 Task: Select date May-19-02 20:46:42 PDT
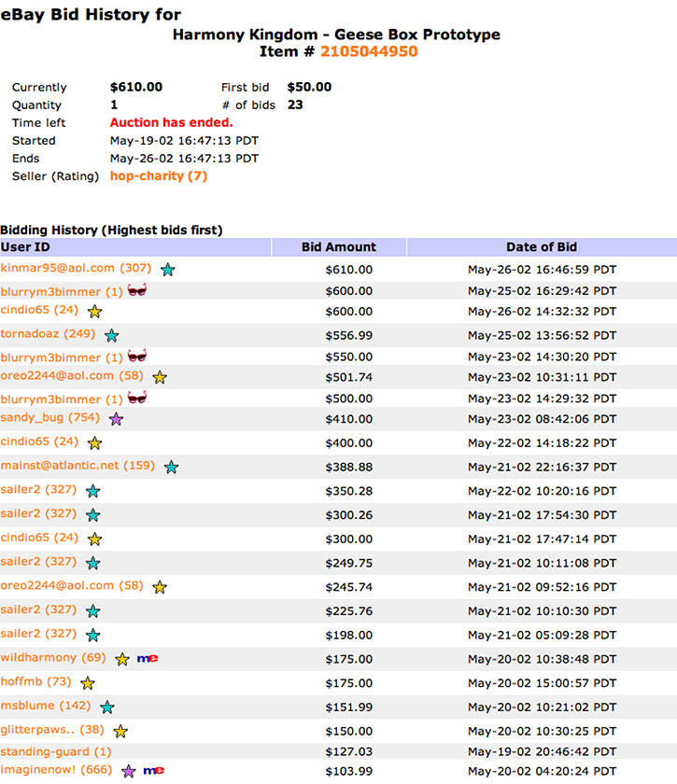[x=542, y=751]
